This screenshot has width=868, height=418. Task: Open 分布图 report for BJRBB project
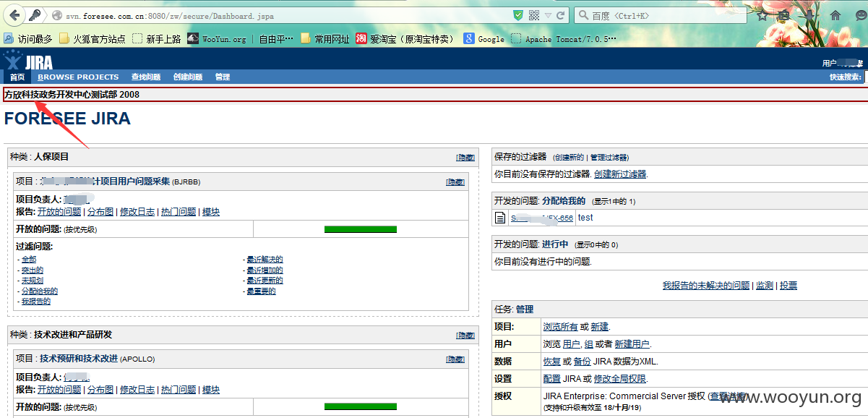click(x=100, y=212)
